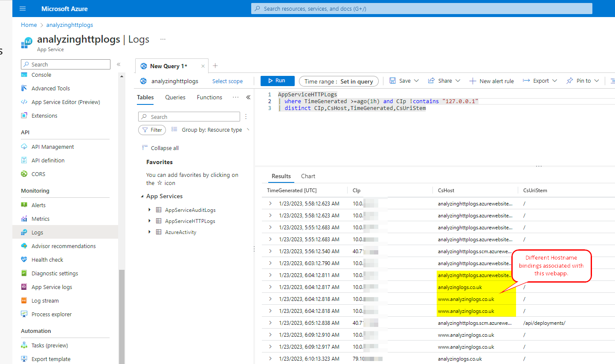The width and height of the screenshot is (615, 364).
Task: Sort by TimeGenerated [UTC] column header
Action: pyautogui.click(x=292, y=191)
